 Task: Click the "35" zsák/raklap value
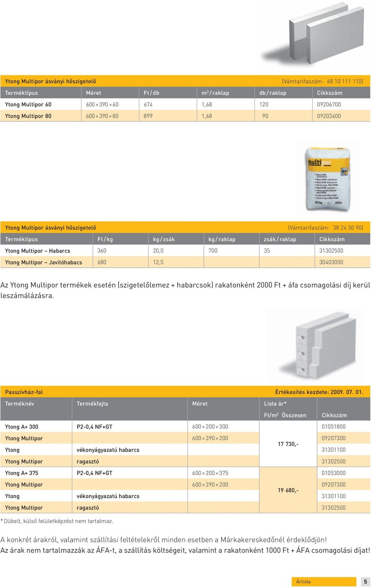267,250
